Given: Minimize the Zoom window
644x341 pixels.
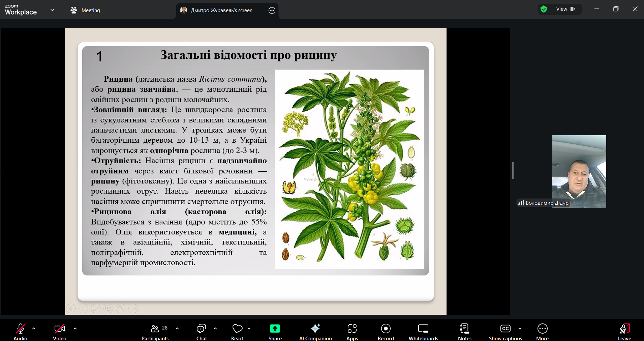Looking at the screenshot, I should coord(597,9).
